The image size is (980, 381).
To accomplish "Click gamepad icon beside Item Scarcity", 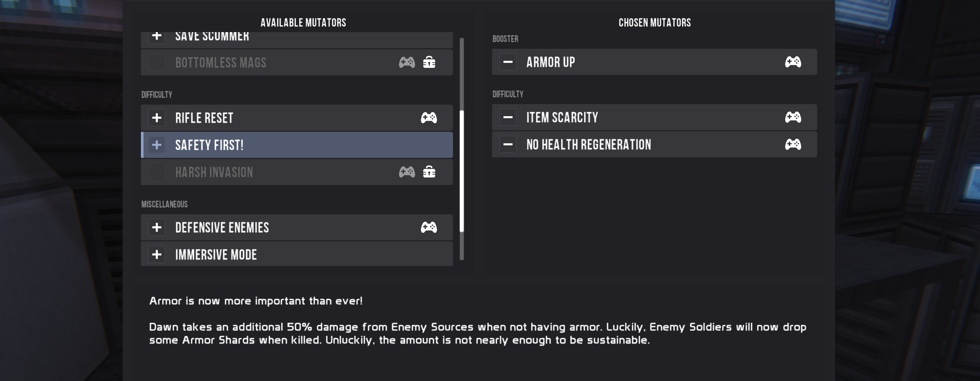I will point(793,117).
